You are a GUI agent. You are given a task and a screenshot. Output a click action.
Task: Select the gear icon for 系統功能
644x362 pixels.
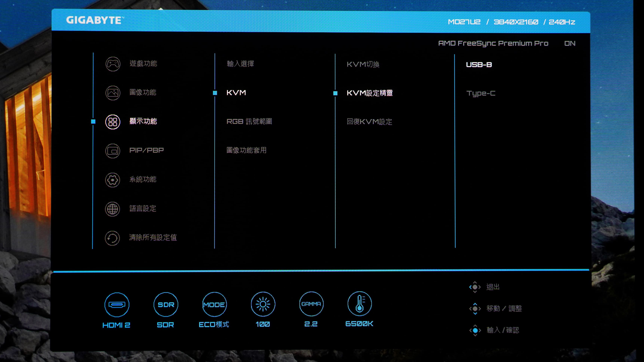(112, 180)
